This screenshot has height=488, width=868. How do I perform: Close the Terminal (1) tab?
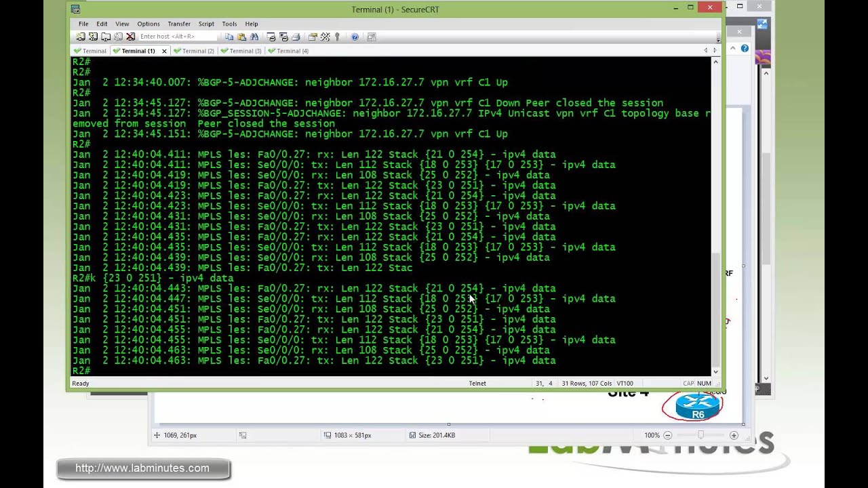click(x=164, y=51)
